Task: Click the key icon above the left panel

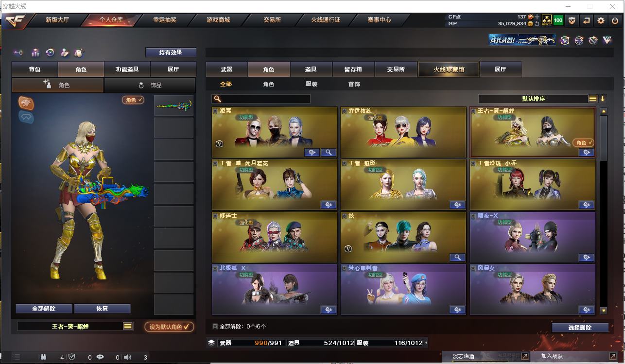Action: tap(18, 52)
